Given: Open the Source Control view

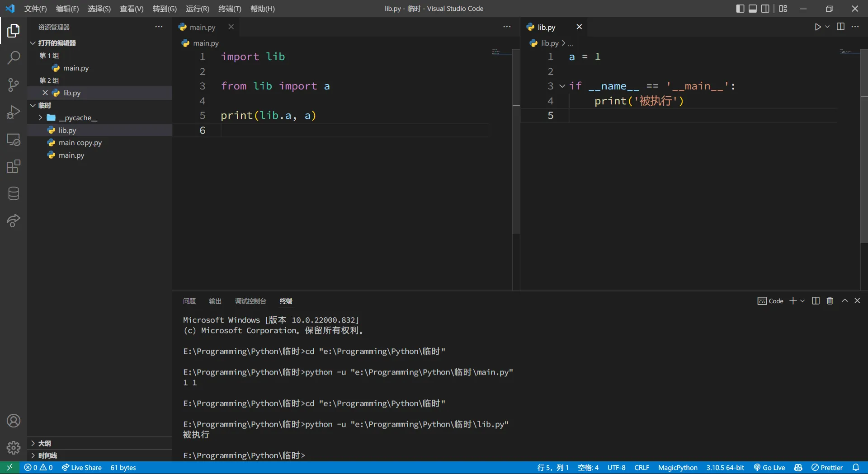Looking at the screenshot, I should [14, 85].
